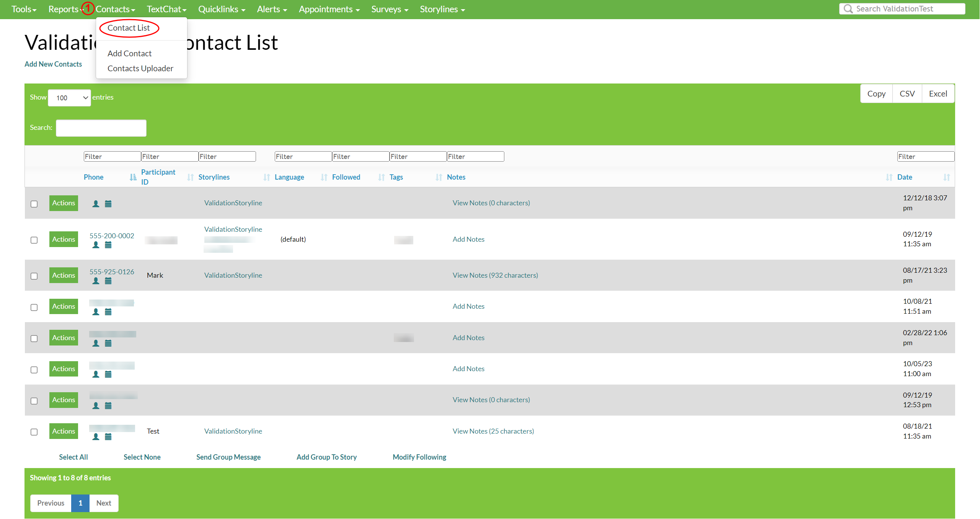Screen dimensions: 980x519
Task: Select Contact List from Contacts menu
Action: (x=129, y=28)
